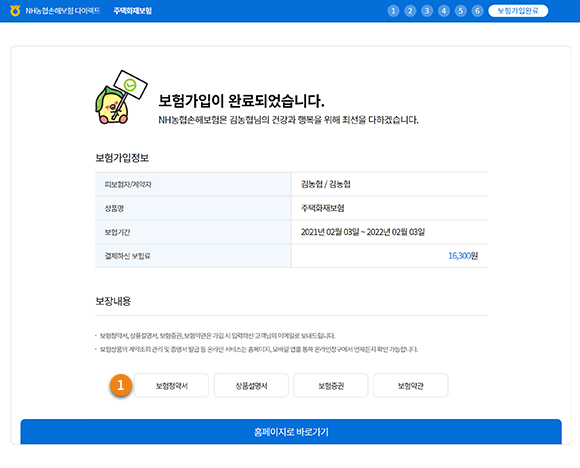Click the 주택화재보험 product value cell

point(389,208)
